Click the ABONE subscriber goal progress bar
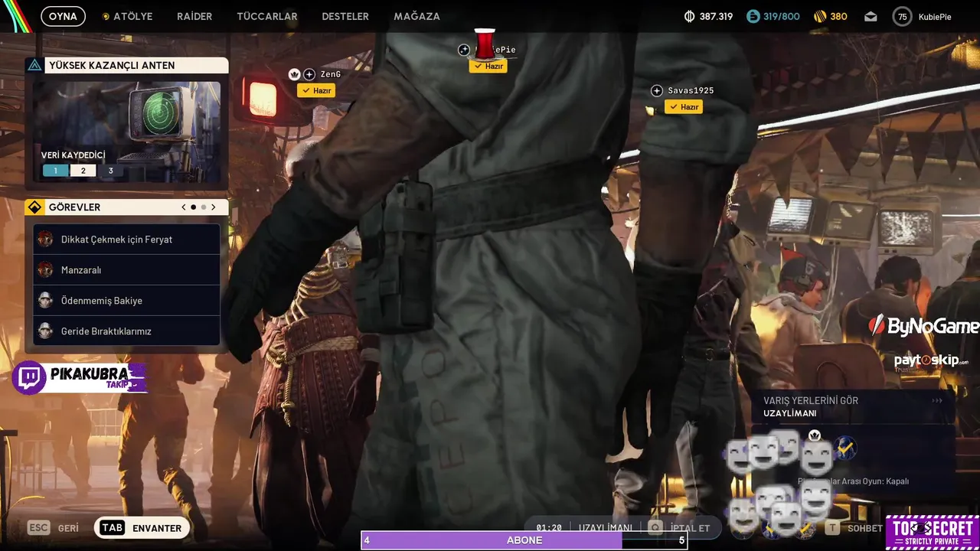Screen dimensions: 980x551 524,540
